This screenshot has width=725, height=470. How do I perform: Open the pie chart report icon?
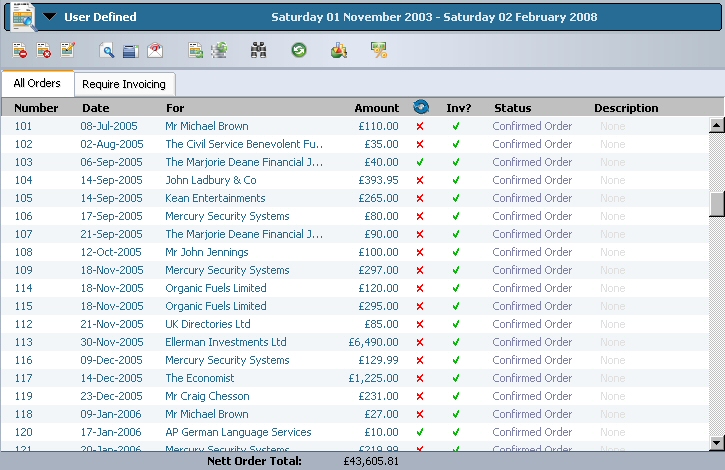click(x=339, y=50)
